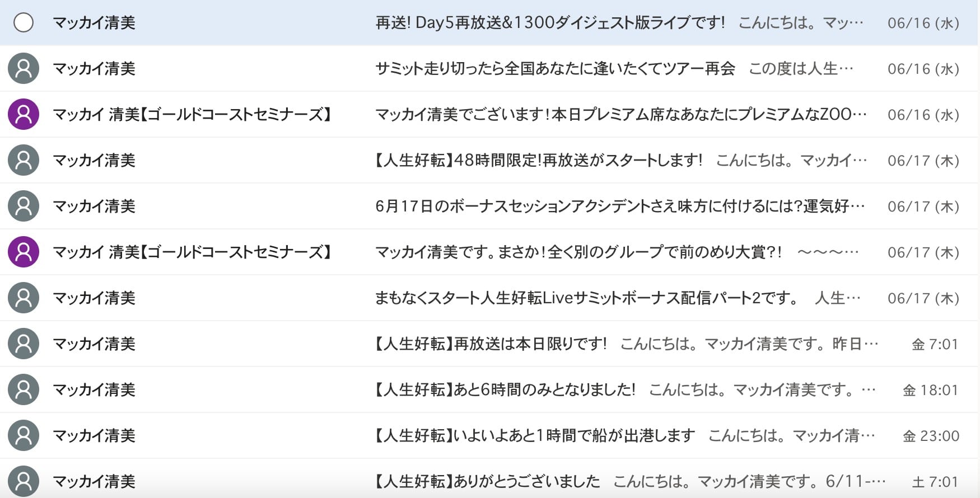Click the avatar of the 再放送は本日限りです email
980x498 pixels.
(24, 344)
